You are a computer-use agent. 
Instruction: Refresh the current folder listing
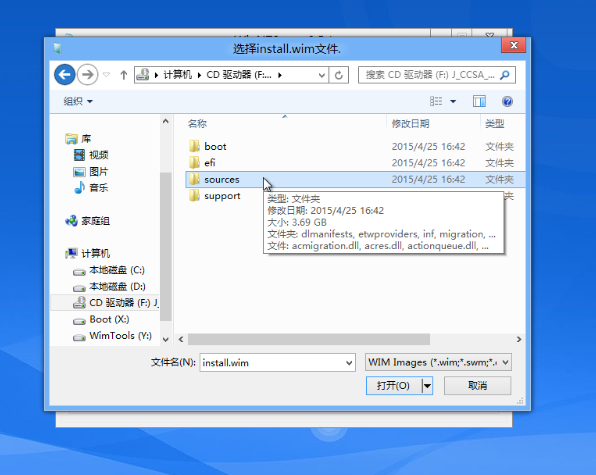(339, 75)
